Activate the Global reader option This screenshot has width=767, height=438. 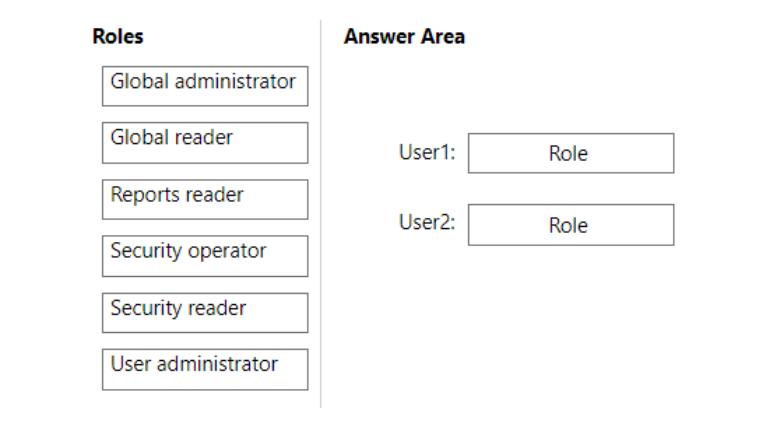[x=205, y=142]
